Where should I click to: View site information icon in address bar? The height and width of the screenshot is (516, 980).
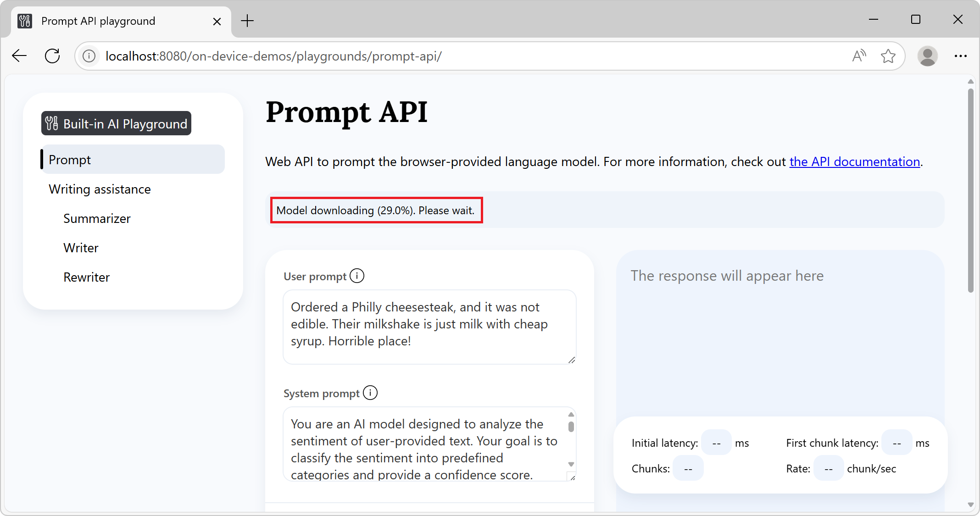[89, 56]
